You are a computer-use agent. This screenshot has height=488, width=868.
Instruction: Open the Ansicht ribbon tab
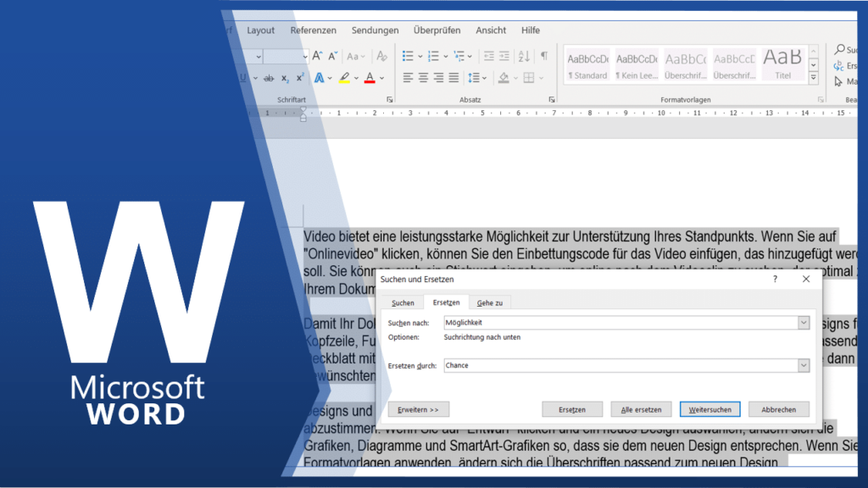(x=491, y=30)
